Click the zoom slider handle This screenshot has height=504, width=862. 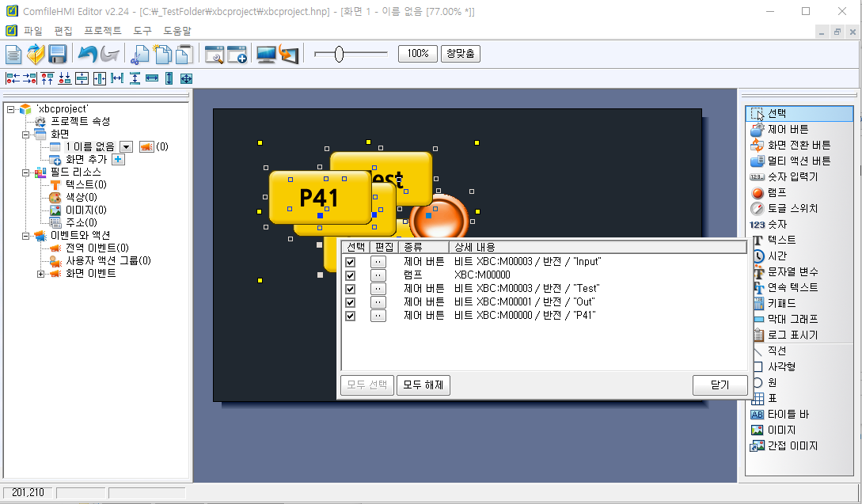click(x=339, y=54)
